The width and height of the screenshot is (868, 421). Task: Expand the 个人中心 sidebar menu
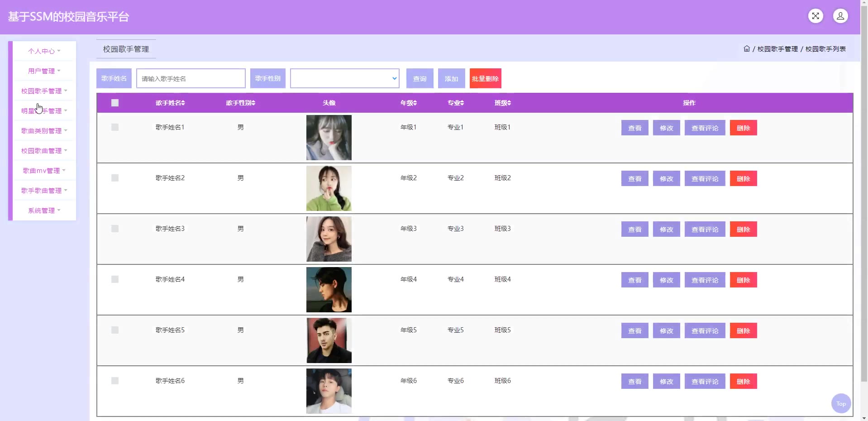pyautogui.click(x=44, y=51)
